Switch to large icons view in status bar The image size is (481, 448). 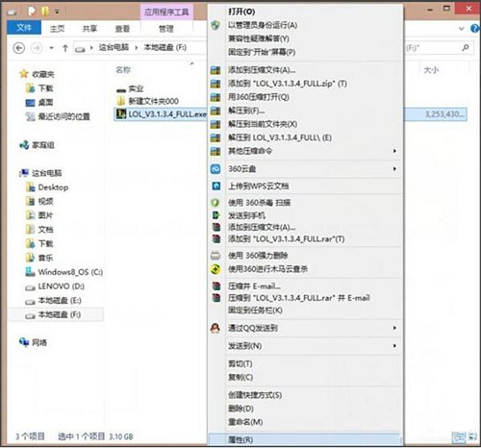[x=473, y=436]
